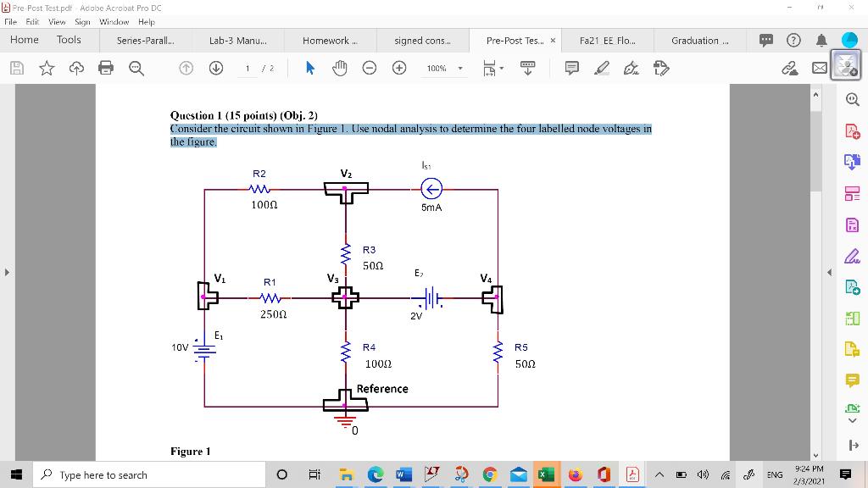
Task: Select the highlight text pen tool
Action: 601,68
